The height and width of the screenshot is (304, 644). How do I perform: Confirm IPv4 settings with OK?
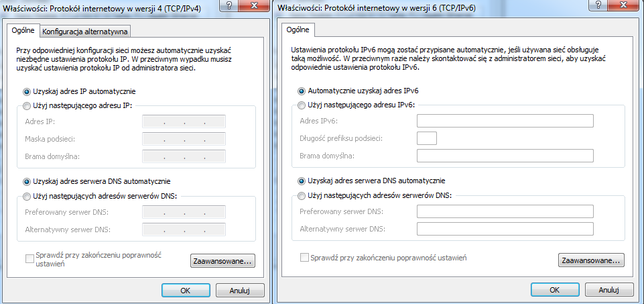186,290
